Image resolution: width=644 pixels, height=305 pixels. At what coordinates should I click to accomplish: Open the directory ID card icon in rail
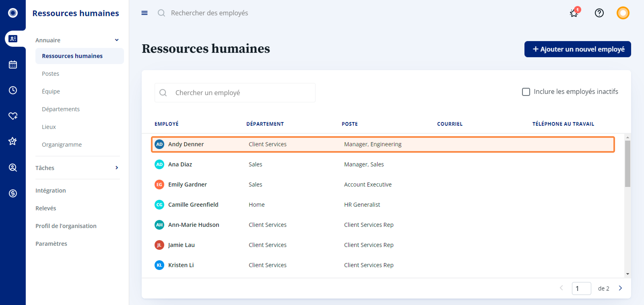13,39
